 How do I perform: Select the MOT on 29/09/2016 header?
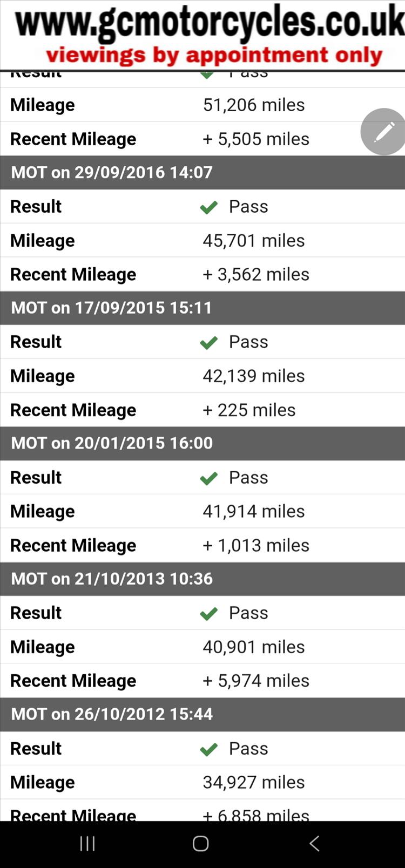pos(112,173)
